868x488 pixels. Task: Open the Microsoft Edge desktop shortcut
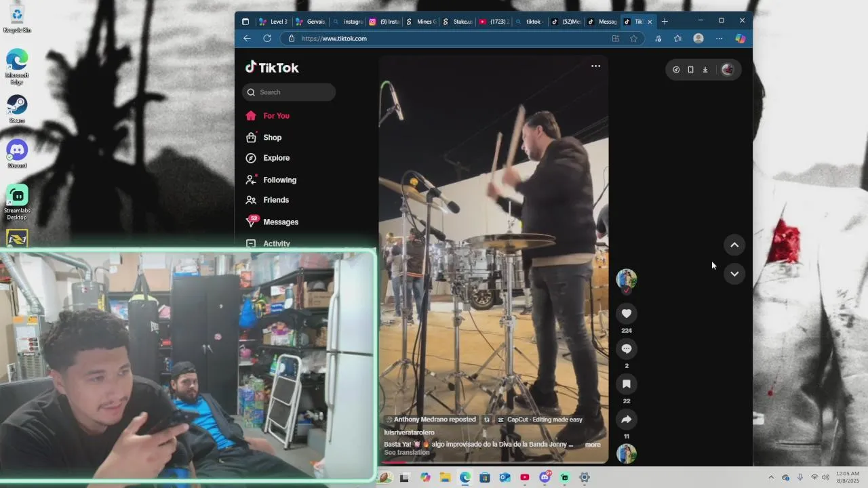pyautogui.click(x=17, y=66)
